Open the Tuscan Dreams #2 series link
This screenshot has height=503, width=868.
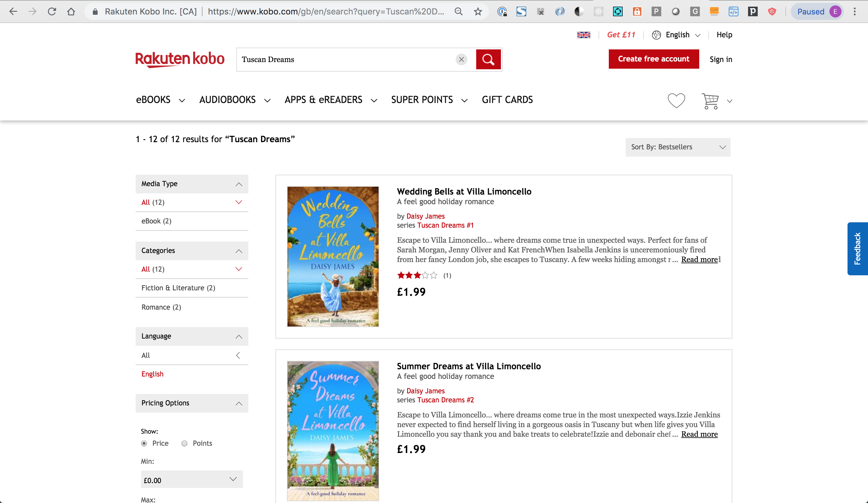[x=445, y=400]
